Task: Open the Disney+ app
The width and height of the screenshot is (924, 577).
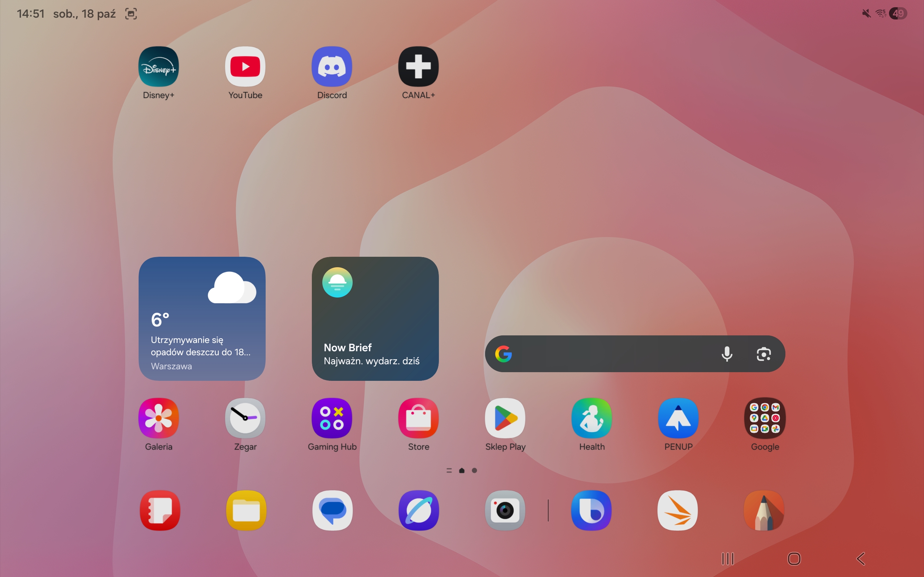Action: tap(158, 66)
